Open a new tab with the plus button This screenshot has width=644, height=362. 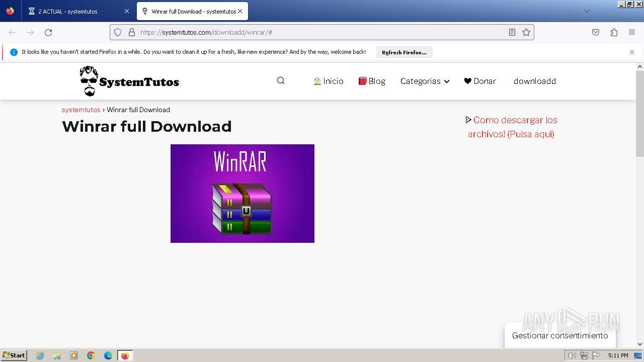pyautogui.click(x=259, y=11)
